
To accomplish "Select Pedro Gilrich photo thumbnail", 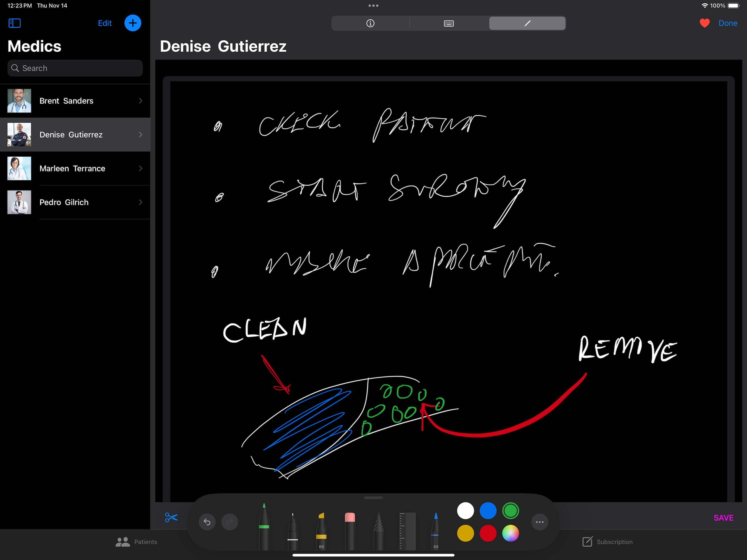I will [19, 202].
